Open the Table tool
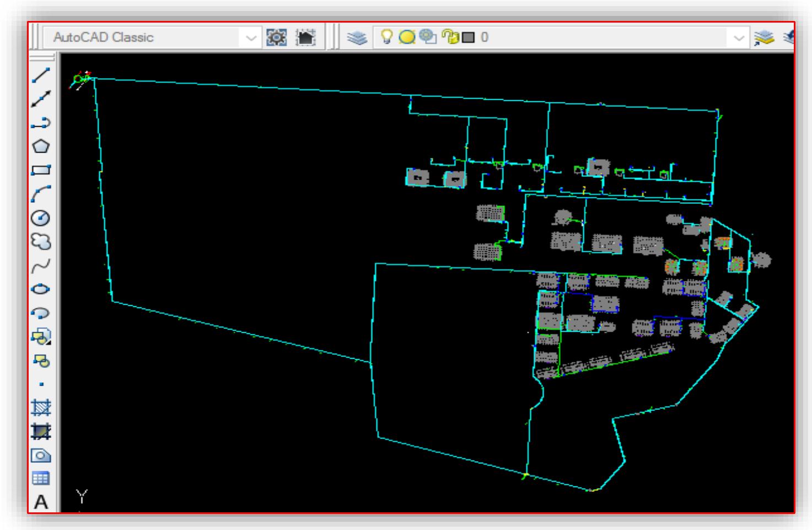 point(41,478)
